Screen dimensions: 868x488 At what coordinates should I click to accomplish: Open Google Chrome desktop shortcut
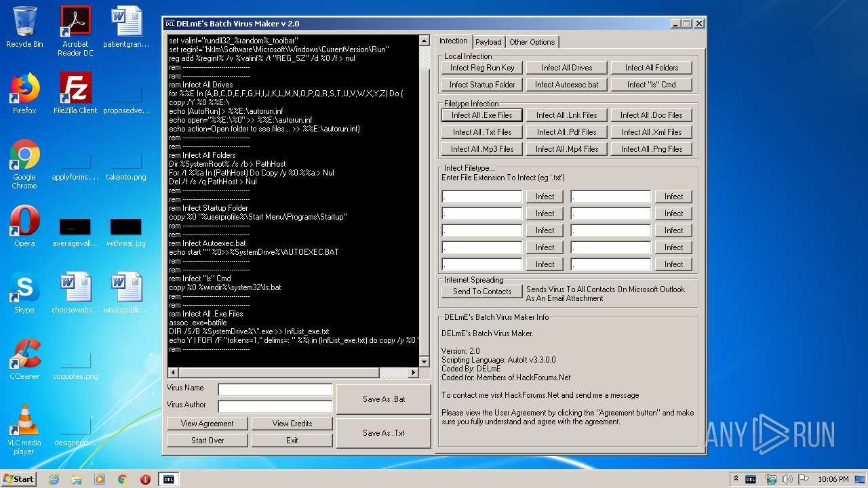point(24,165)
